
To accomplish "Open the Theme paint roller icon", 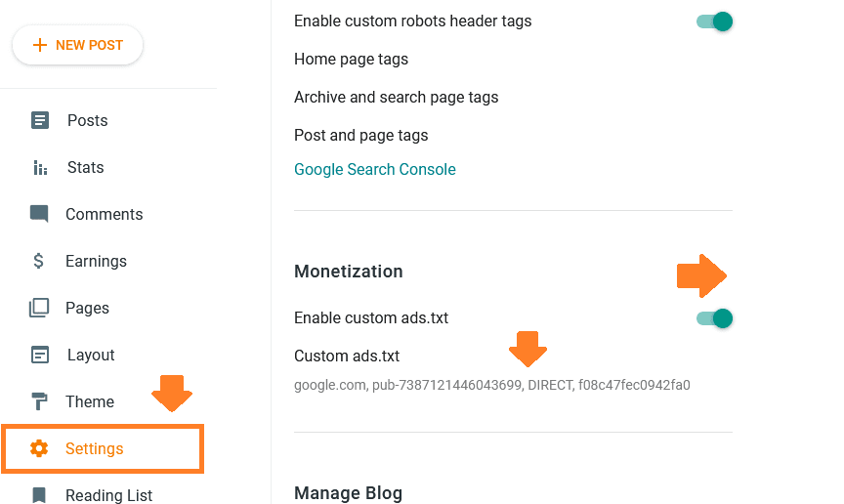I will tap(39, 401).
